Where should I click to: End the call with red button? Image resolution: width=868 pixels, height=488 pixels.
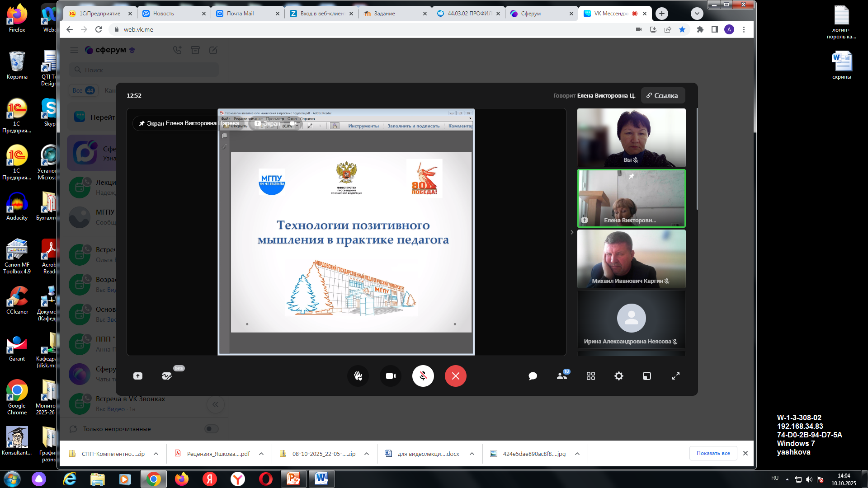tap(455, 376)
